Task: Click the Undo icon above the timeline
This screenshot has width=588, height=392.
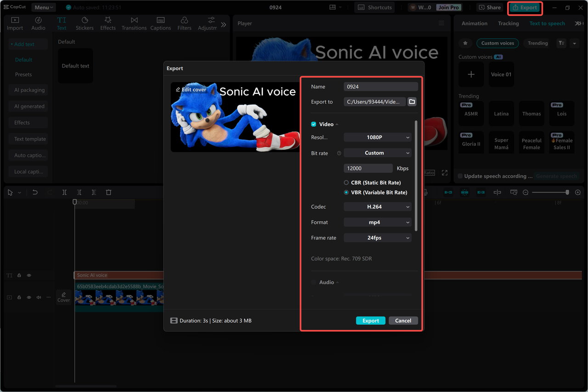Action: tap(35, 192)
